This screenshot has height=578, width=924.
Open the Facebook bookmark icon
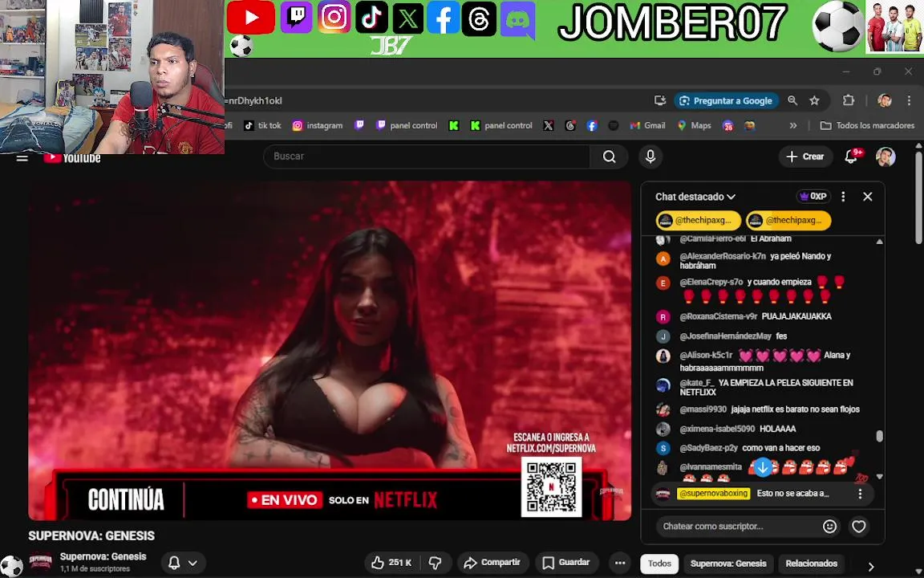pyautogui.click(x=592, y=125)
